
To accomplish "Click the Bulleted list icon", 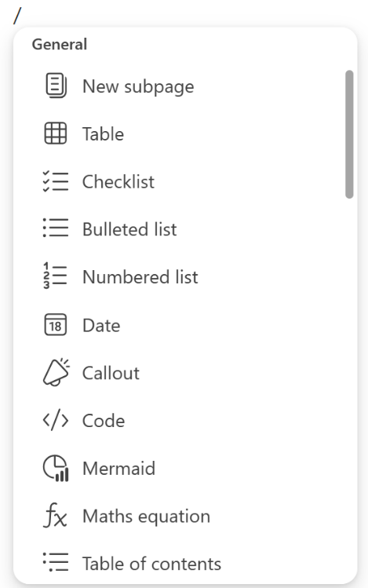I will (x=56, y=228).
